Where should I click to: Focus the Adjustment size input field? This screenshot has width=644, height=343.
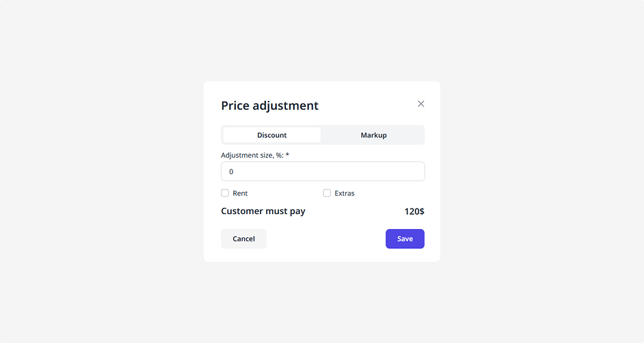click(322, 171)
